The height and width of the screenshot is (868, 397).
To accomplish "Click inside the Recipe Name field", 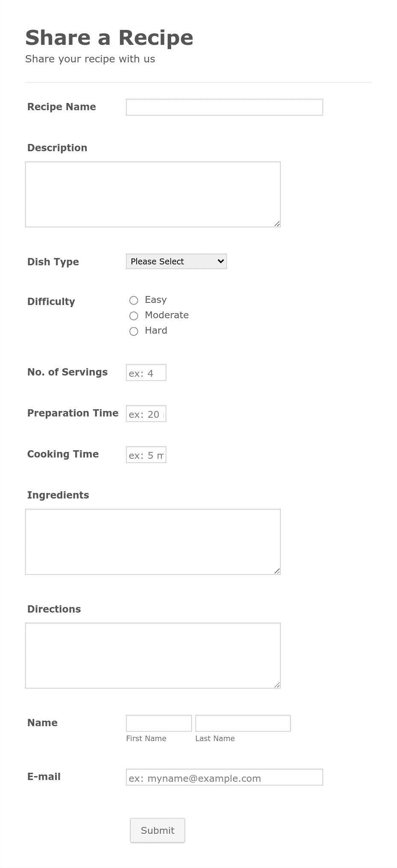I will (x=224, y=107).
